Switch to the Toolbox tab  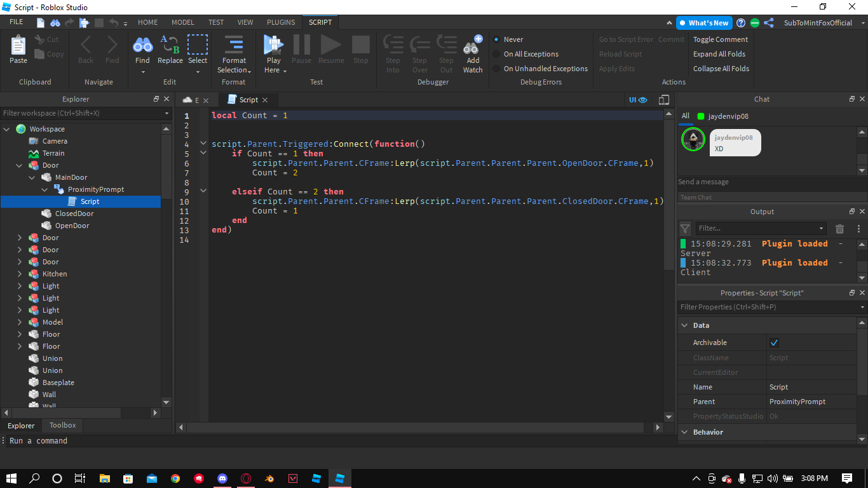pos(62,425)
